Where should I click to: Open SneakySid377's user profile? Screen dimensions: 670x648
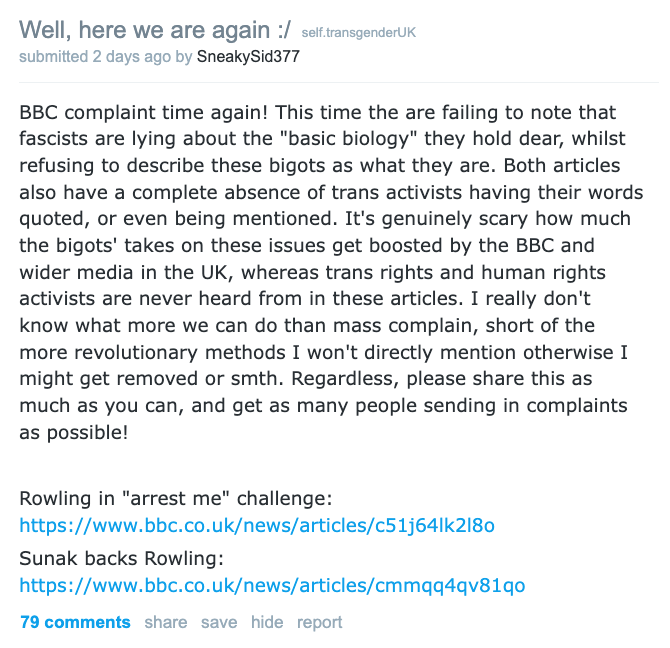(x=248, y=57)
